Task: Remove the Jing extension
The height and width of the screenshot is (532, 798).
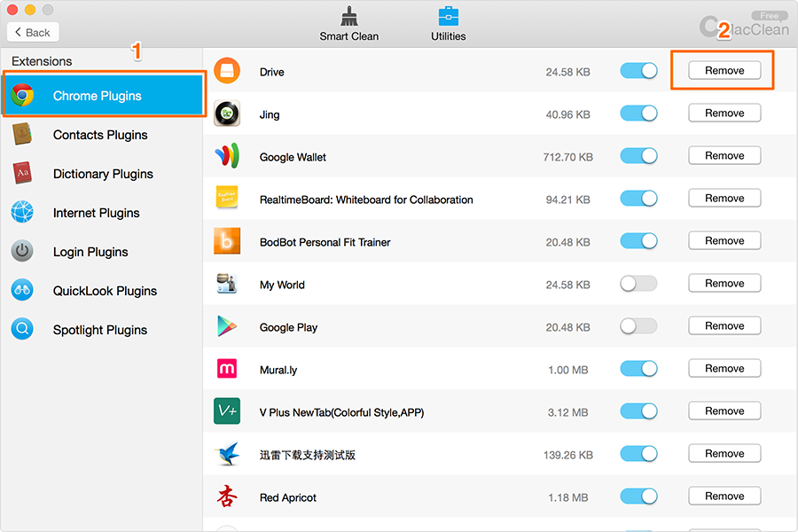Action: pyautogui.click(x=724, y=113)
